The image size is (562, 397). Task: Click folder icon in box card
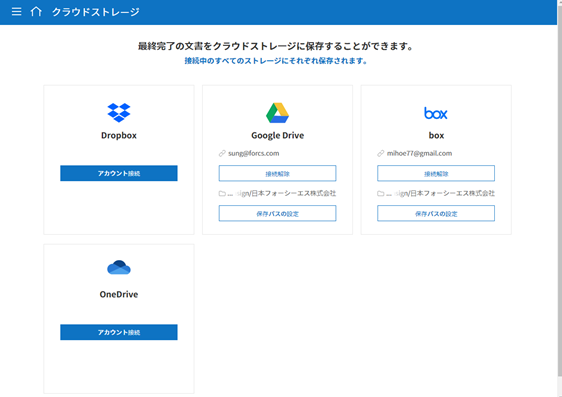[x=381, y=194]
